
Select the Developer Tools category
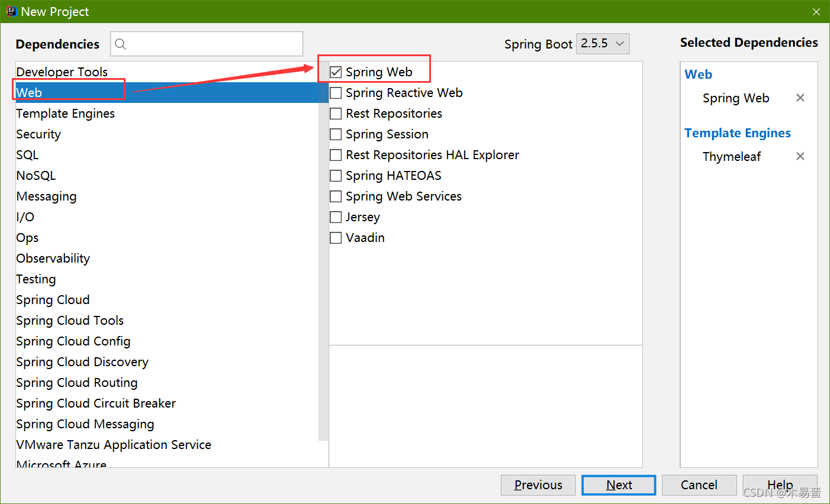click(167, 72)
